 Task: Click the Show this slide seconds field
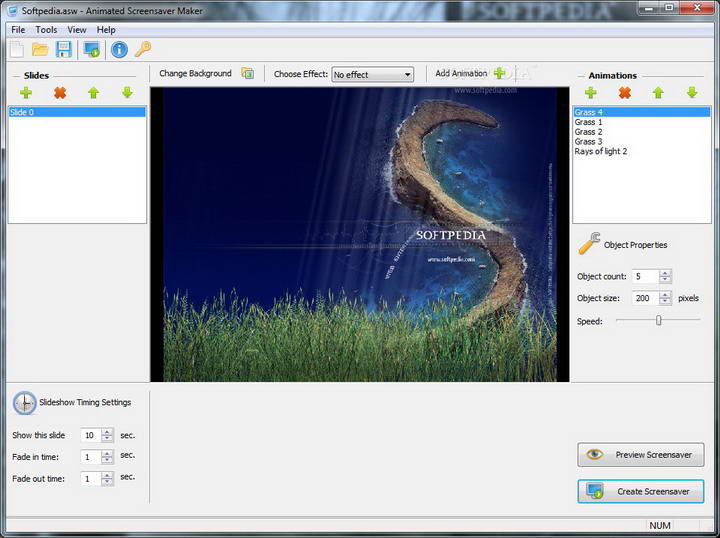91,435
